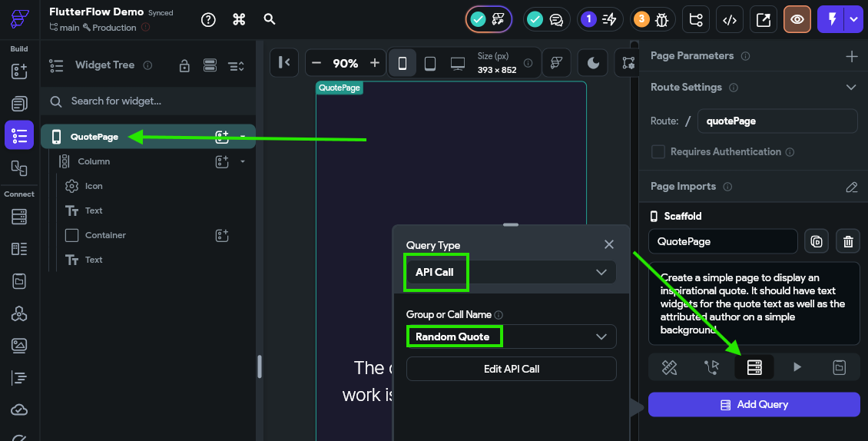Open the Animations play tab icon
Screen dimensions: 868x441
797,367
